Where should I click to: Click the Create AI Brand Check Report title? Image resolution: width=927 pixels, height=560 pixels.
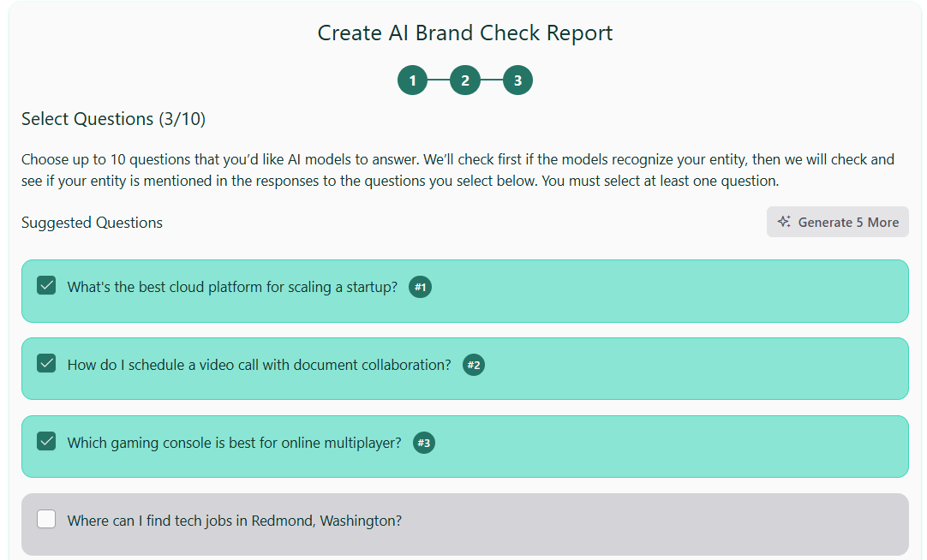point(464,33)
